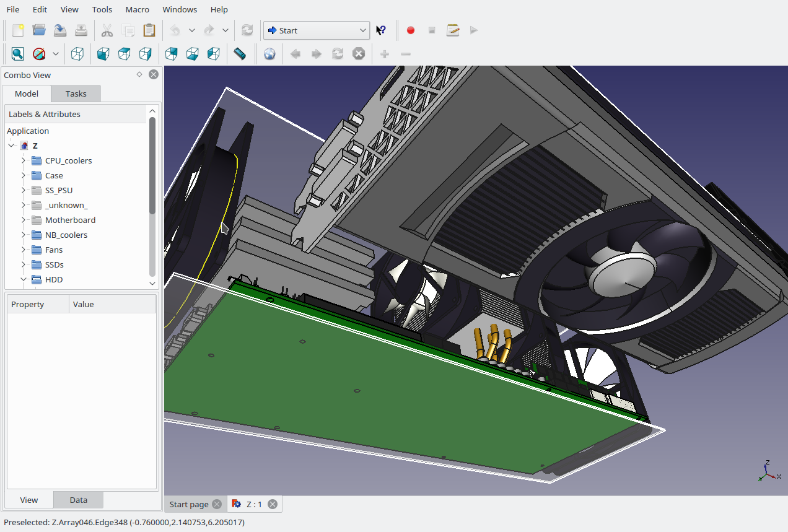Click the refresh recompute icon
Screen dimensions: 788x532
247,30
